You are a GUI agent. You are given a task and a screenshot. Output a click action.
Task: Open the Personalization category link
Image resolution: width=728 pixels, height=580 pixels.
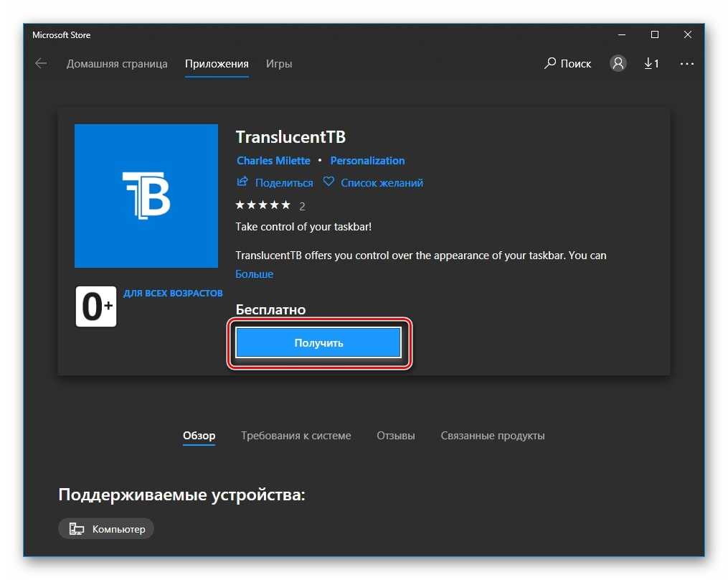367,160
